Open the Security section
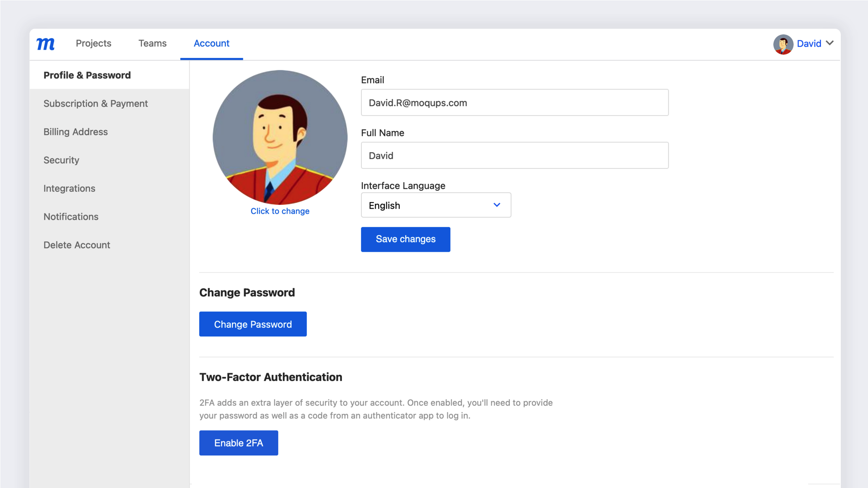868x488 pixels. pos(61,160)
